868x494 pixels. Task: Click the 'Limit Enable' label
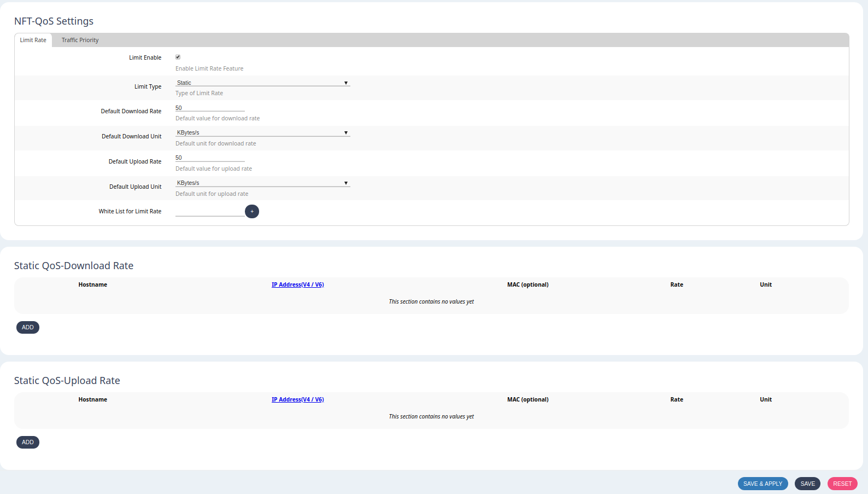145,57
